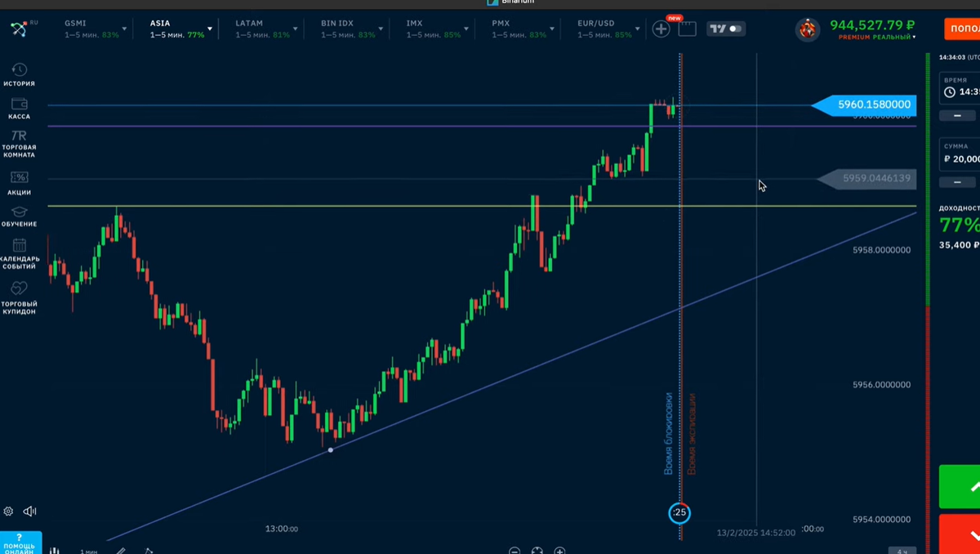Add a new asset with the plus icon

661,29
